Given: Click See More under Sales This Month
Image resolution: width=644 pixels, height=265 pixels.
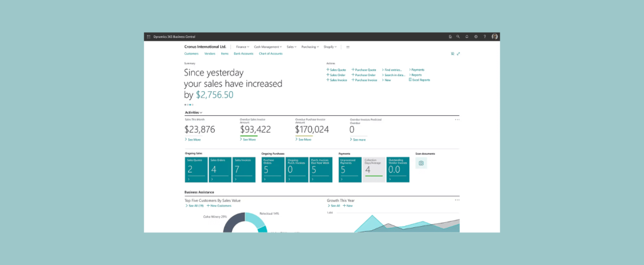Looking at the screenshot, I should 192,139.
